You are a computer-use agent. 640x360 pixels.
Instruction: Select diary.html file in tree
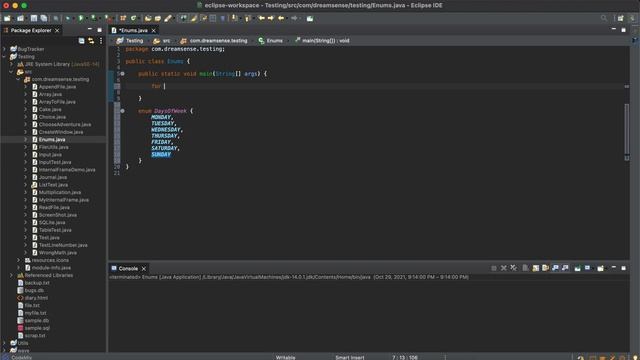pos(36,298)
